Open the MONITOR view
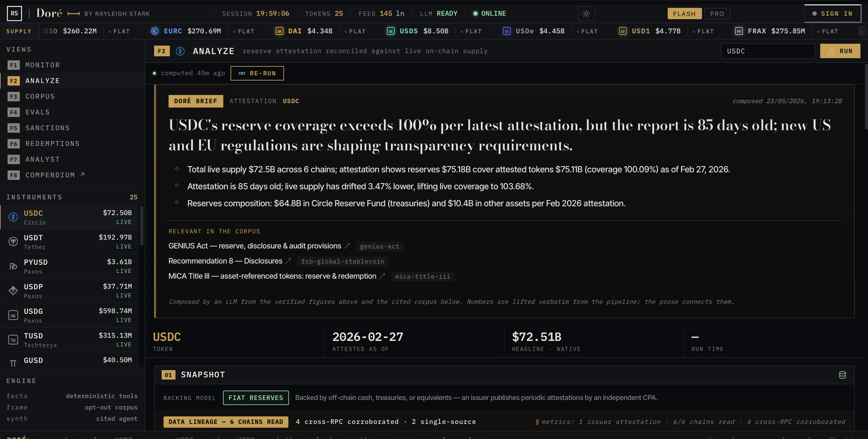Screen dimensions: 868x439 pos(42,65)
